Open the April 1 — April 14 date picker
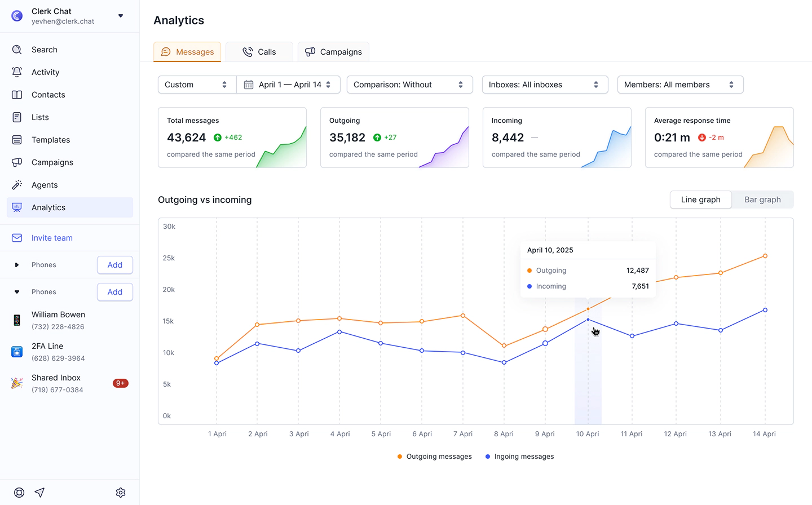Screen dimensions: 812x505 tap(288, 85)
